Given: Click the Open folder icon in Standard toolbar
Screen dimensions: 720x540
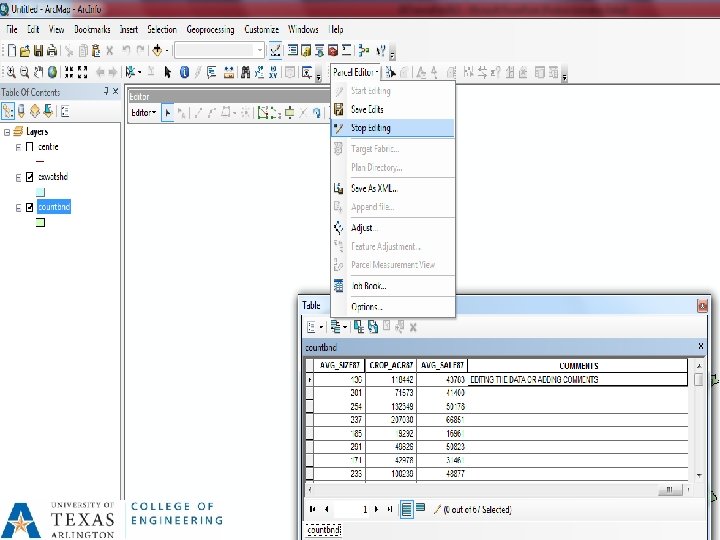Looking at the screenshot, I should tap(25, 51).
